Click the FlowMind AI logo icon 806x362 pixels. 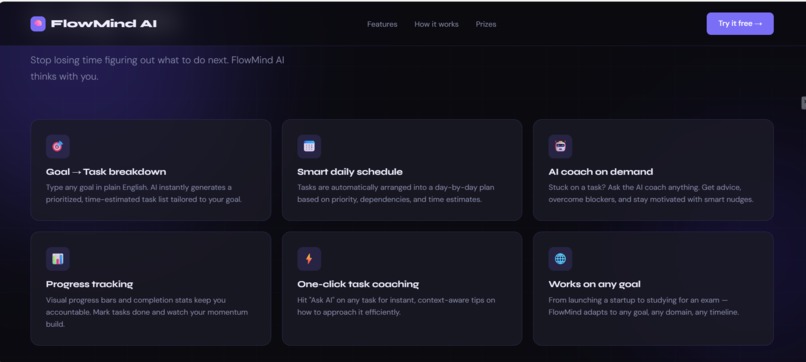[x=38, y=24]
